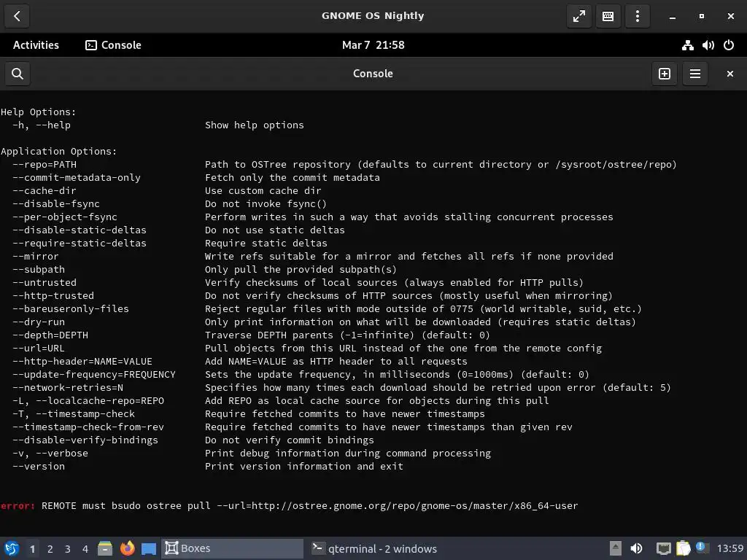Switch to workspace 3

[68, 549]
